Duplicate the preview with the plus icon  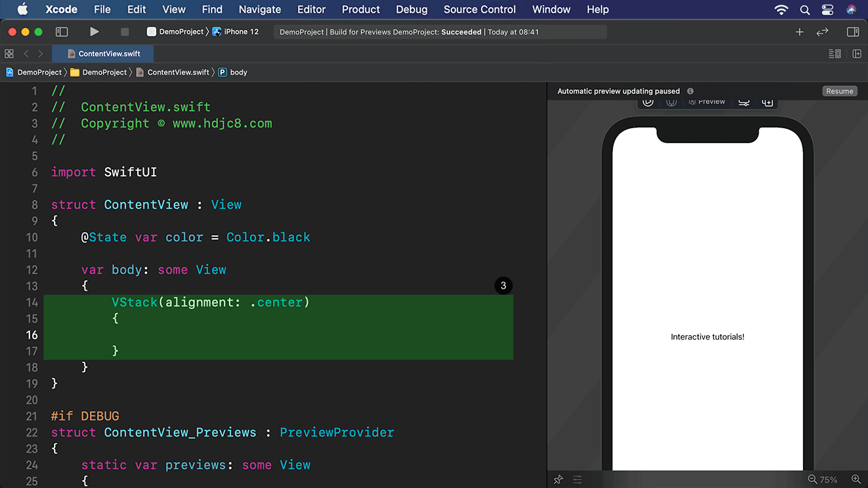tap(767, 102)
